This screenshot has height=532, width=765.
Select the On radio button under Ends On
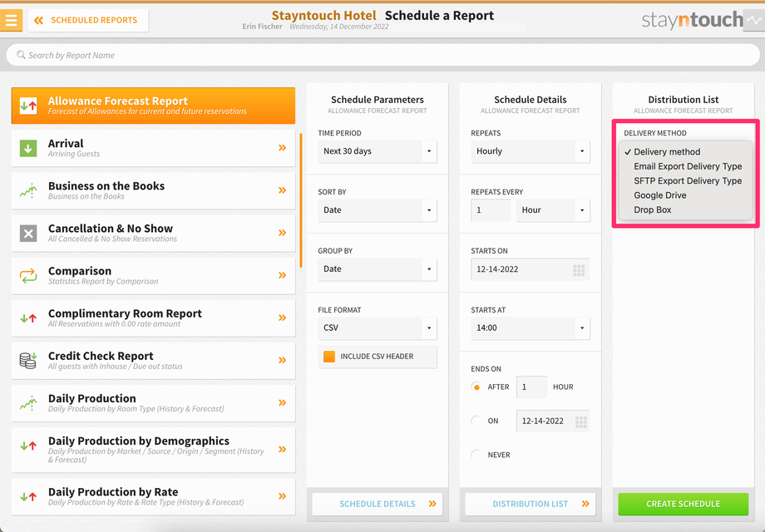[476, 421]
